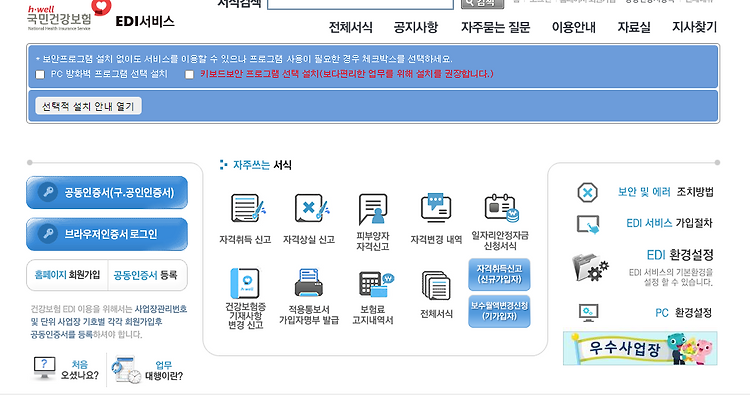The width and height of the screenshot is (750, 395).
Task: Click the magnifier 검색 button
Action: coord(483,4)
